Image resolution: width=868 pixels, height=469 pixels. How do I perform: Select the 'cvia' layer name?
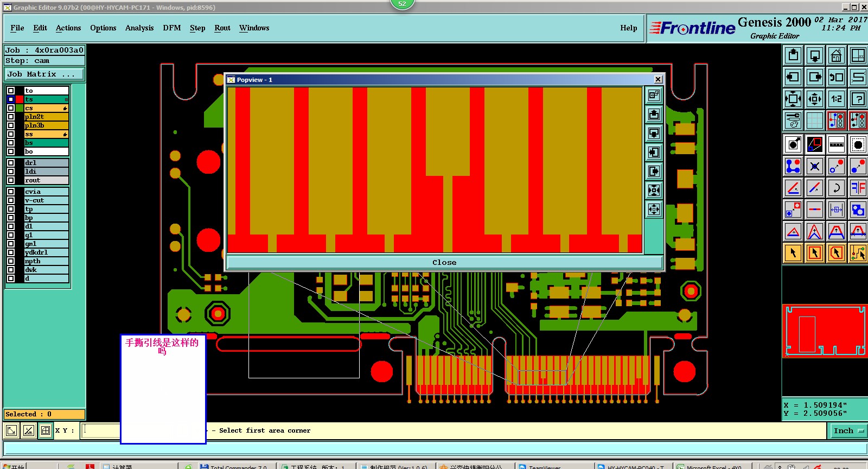click(x=46, y=192)
